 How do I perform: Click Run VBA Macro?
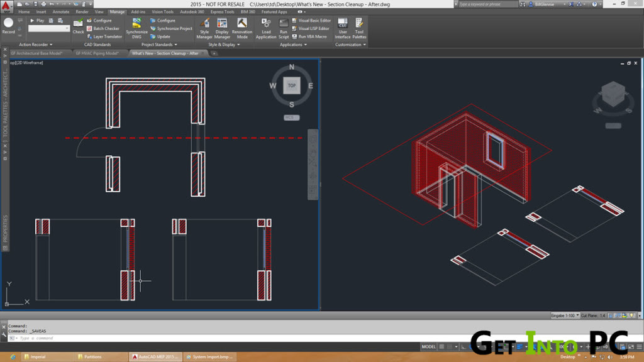pyautogui.click(x=309, y=36)
